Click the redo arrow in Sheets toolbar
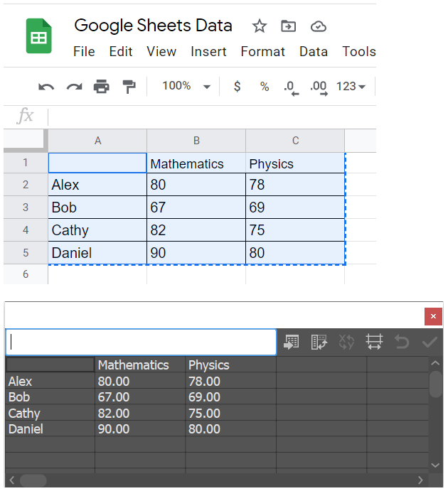448x491 pixels. (74, 87)
